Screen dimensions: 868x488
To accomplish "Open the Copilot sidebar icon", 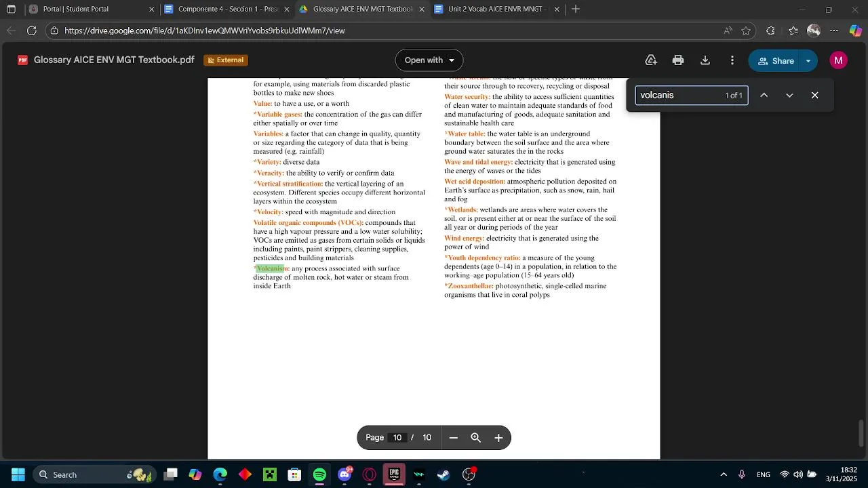I will click(856, 30).
